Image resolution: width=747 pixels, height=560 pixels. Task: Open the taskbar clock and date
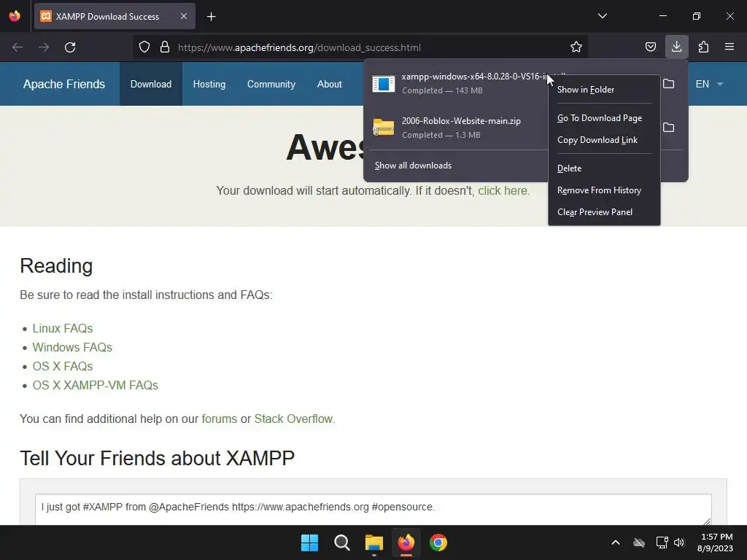pyautogui.click(x=715, y=542)
